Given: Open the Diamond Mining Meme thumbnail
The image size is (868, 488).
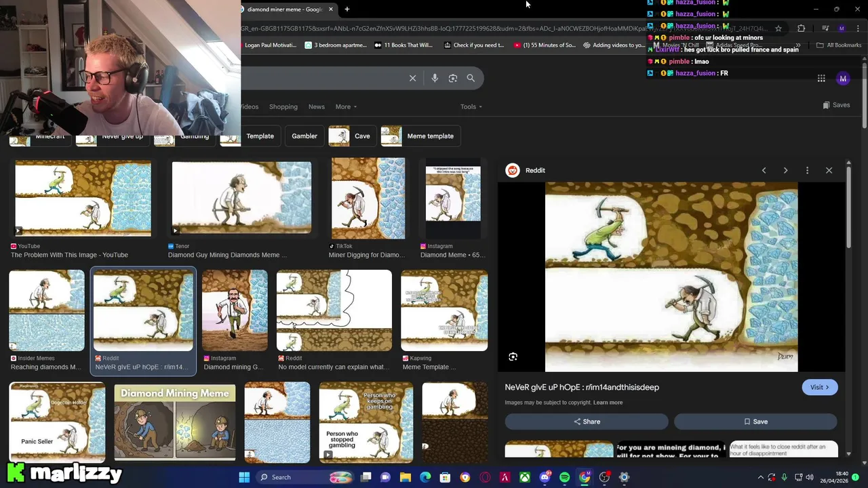Looking at the screenshot, I should click(175, 423).
